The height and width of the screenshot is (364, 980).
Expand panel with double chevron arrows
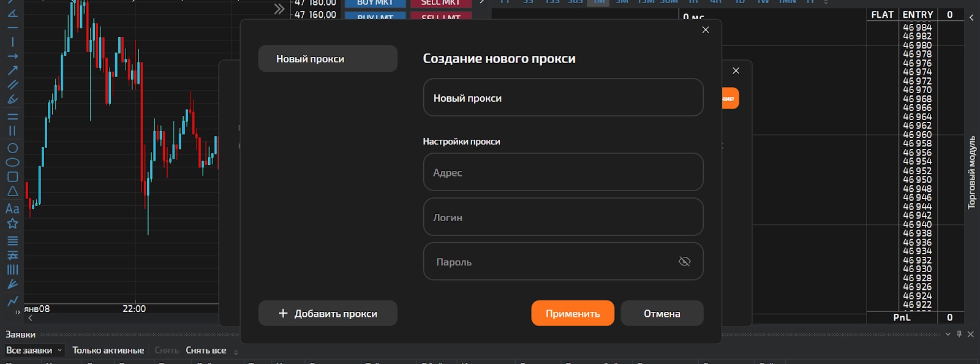pyautogui.click(x=279, y=9)
